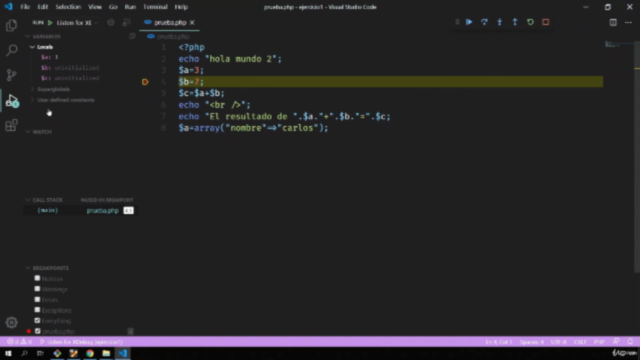Open the Manage gear at sidebar bottom
640x360 pixels.
point(11,322)
